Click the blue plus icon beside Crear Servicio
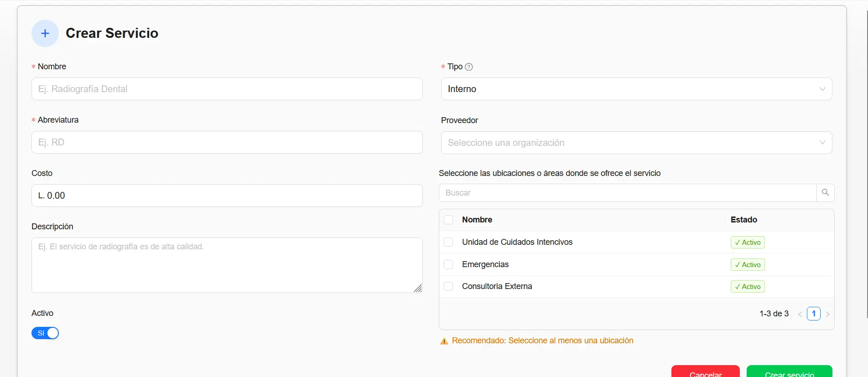This screenshot has height=377, width=868. pyautogui.click(x=45, y=33)
